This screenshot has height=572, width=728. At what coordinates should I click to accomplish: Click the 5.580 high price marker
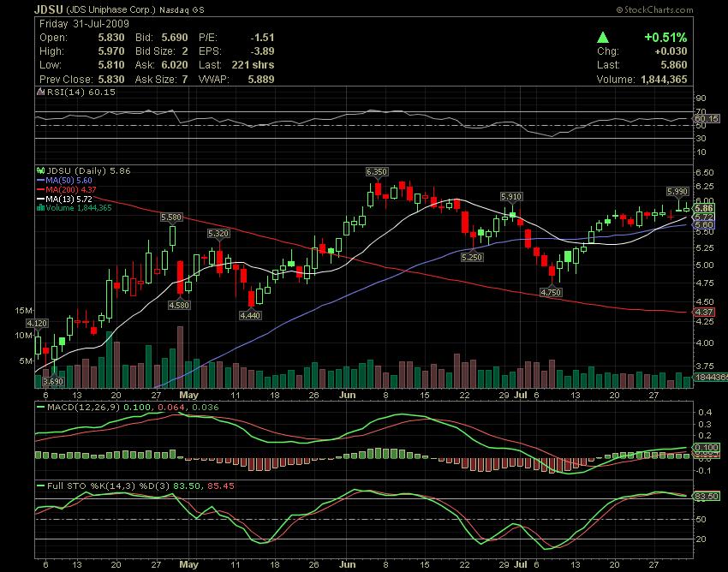pos(171,217)
